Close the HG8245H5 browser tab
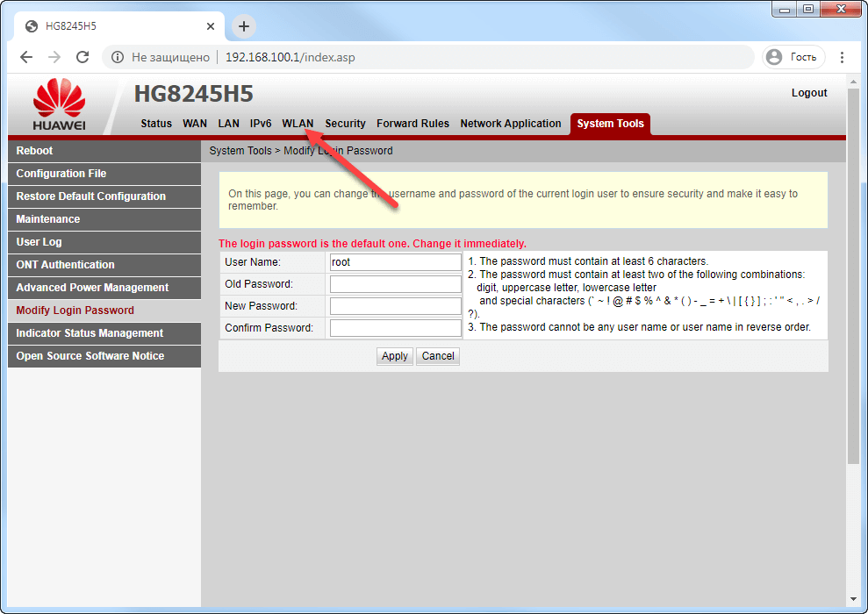This screenshot has width=868, height=614. 211,26
